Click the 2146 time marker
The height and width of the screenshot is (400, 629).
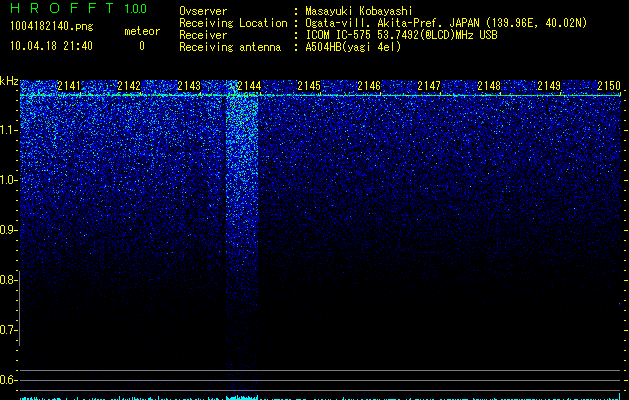click(x=369, y=86)
